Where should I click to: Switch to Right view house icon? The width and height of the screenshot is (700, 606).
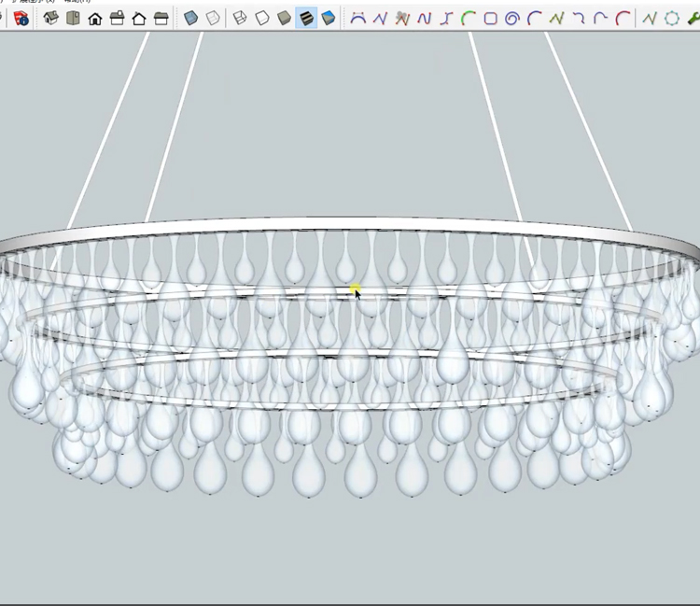pos(117,19)
